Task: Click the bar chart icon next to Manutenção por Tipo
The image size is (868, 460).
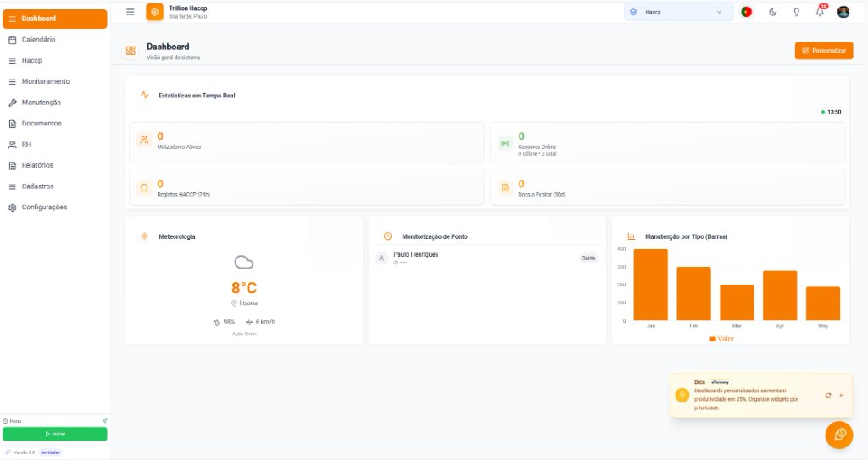Action: 631,236
